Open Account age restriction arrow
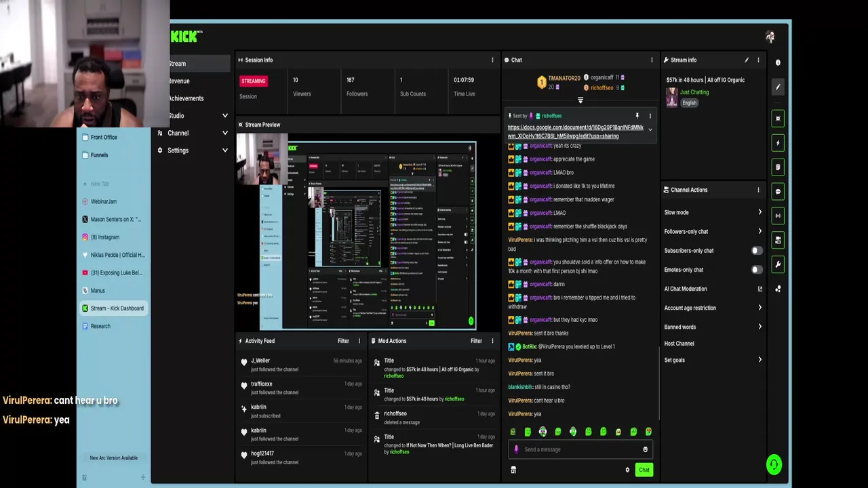The image size is (868, 488). click(759, 308)
